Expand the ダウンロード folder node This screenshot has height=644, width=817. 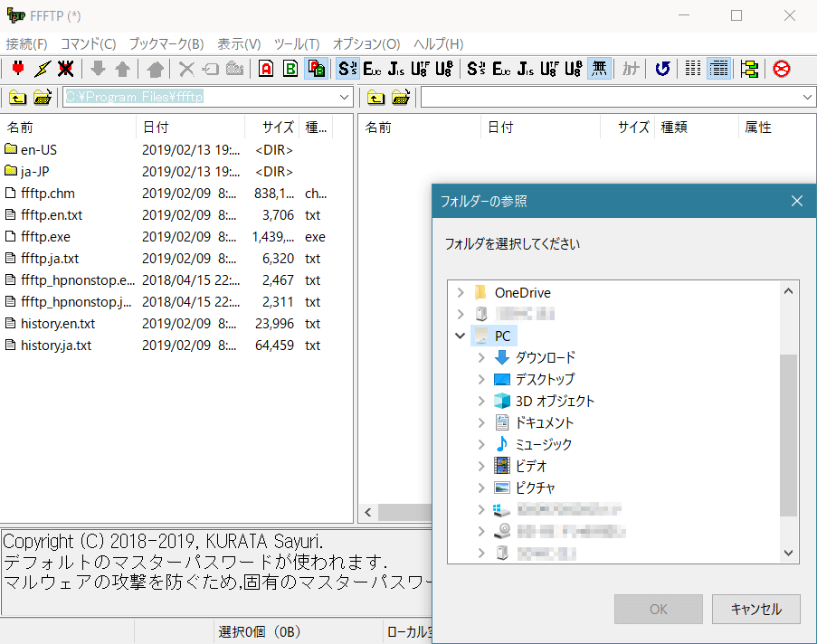point(481,358)
